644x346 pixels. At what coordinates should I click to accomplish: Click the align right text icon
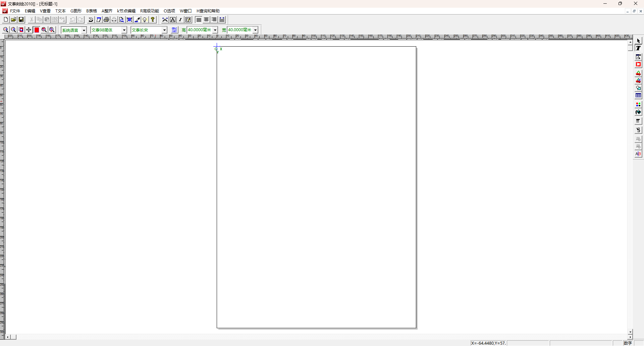(x=214, y=20)
